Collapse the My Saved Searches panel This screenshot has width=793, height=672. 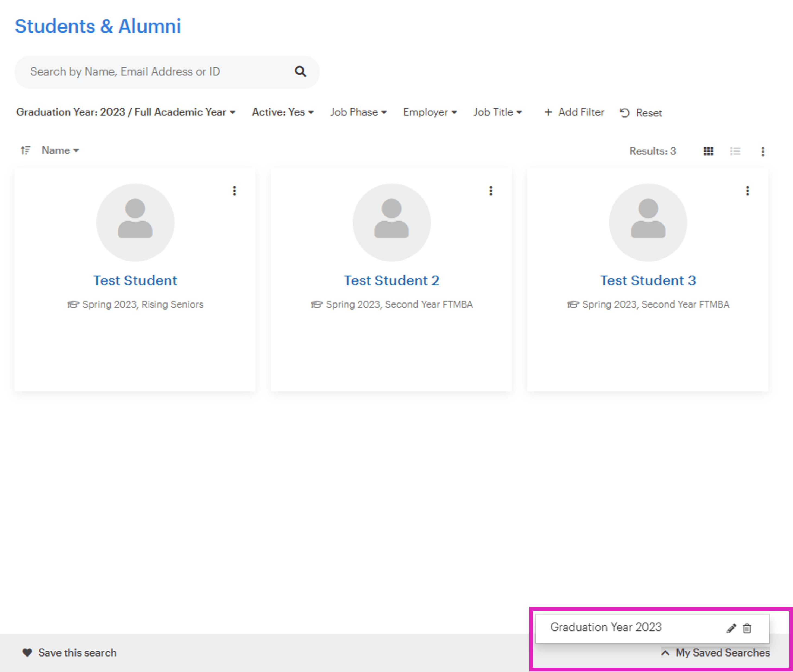(666, 652)
